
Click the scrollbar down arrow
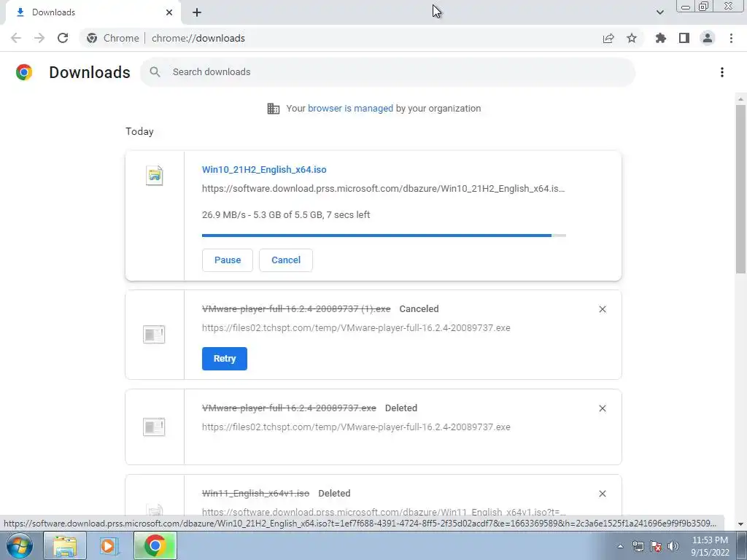pyautogui.click(x=740, y=524)
